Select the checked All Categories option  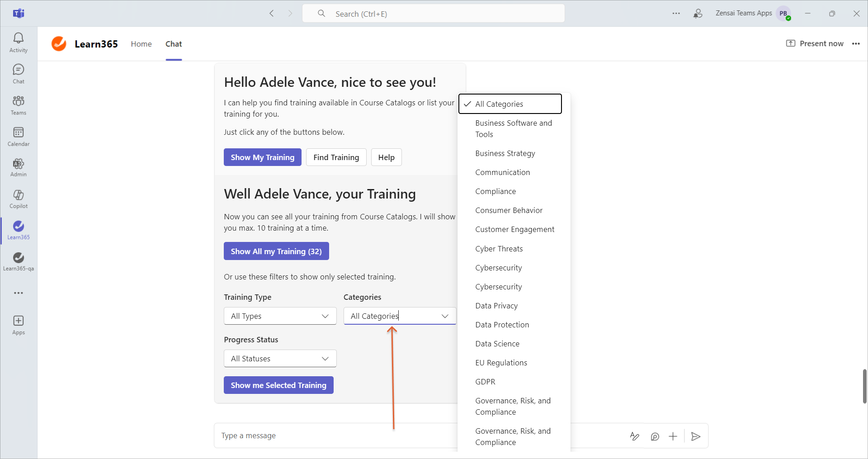coord(510,104)
